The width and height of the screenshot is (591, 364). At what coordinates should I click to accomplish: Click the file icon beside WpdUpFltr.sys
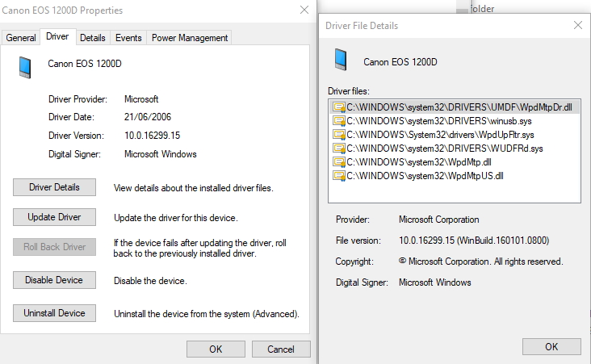[339, 135]
